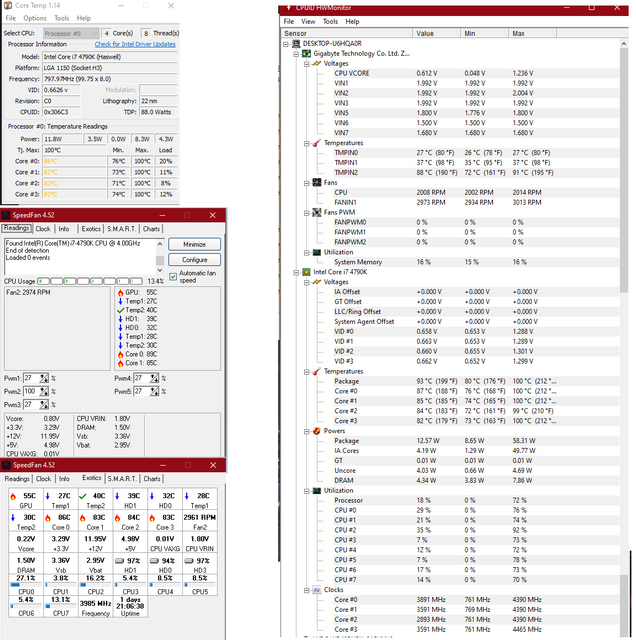Click the Pwm1 value field in SpeedFan
636x640 pixels.
tap(31, 378)
